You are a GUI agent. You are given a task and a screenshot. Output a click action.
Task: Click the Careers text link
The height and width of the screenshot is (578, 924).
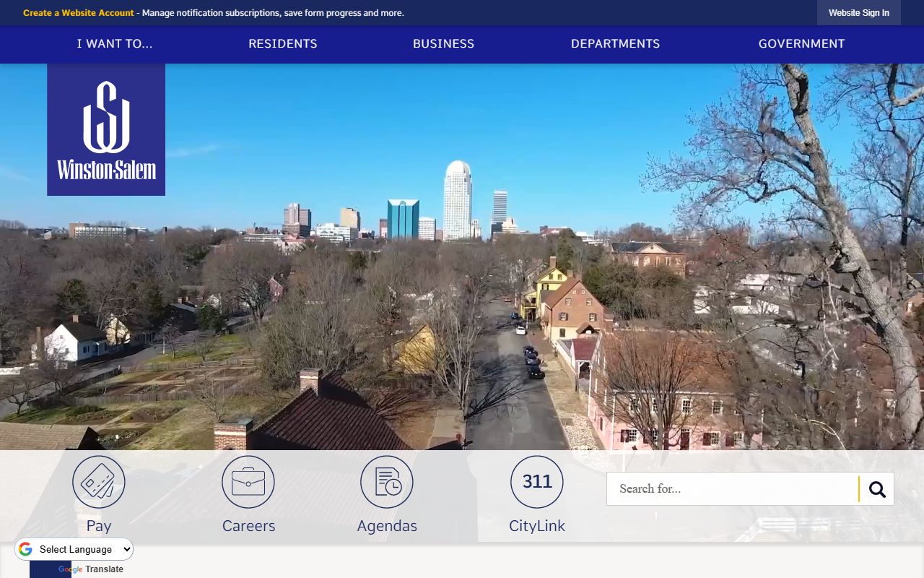point(248,526)
